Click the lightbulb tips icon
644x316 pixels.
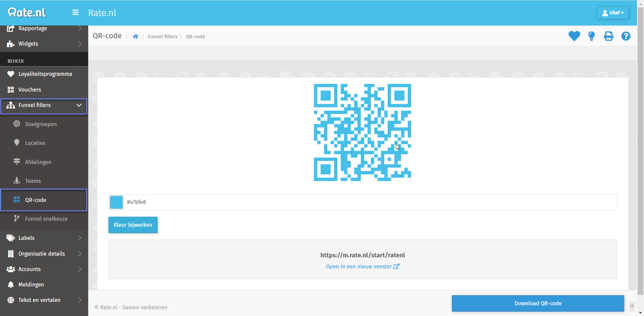(592, 36)
